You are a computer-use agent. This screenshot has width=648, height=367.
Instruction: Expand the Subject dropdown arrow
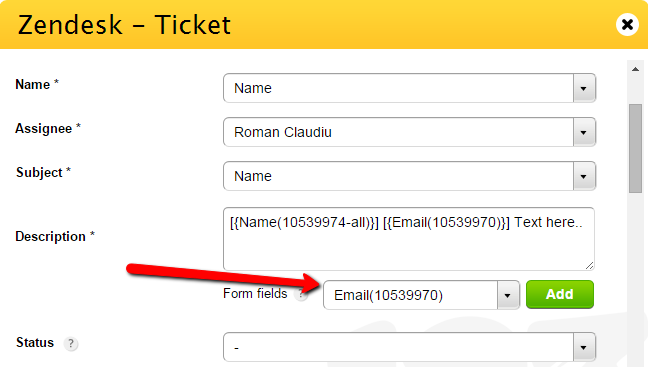pyautogui.click(x=584, y=176)
